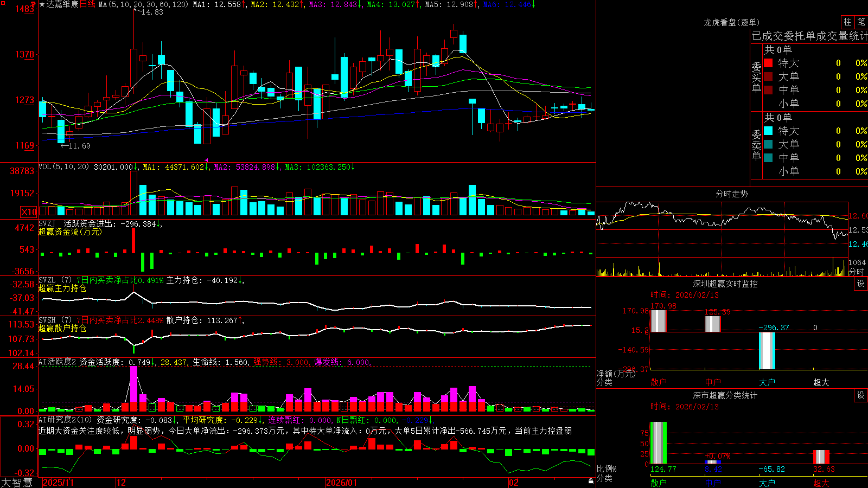The image size is (868, 488).
Task: Click the 分时 label beside the intraday volume
Action: (x=857, y=272)
